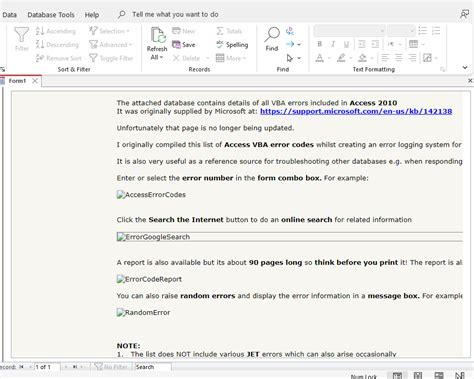474x379 pixels.
Task: Click Delete record
Action: (x=186, y=58)
